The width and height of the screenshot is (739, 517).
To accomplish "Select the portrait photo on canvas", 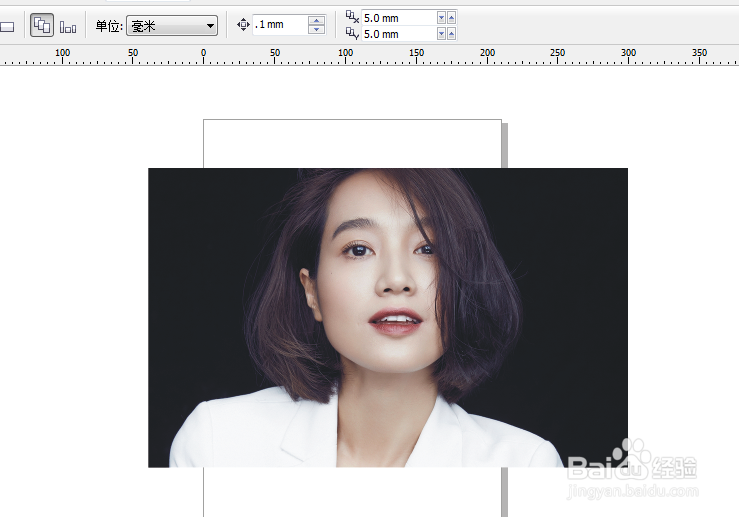I will point(388,318).
